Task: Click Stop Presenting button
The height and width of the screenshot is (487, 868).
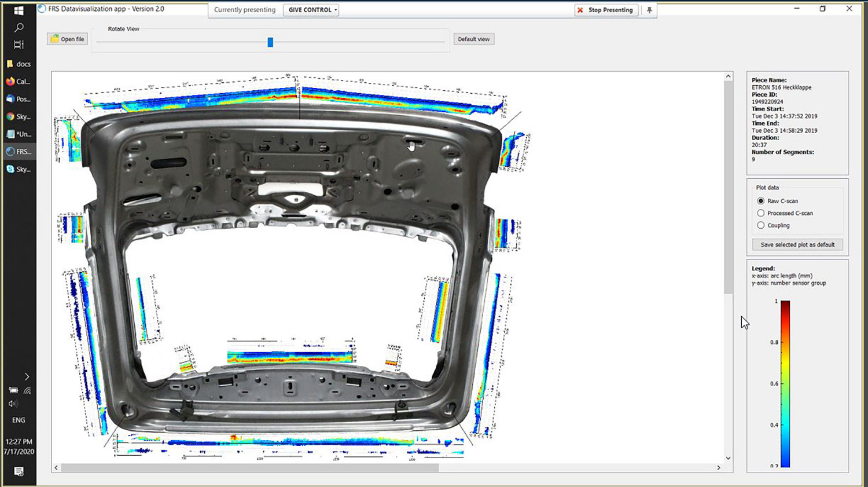Action: 606,10
